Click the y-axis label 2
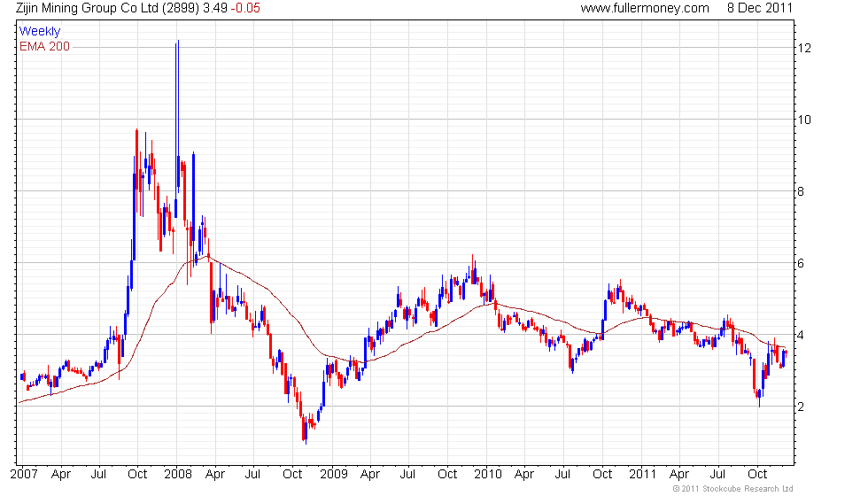 pyautogui.click(x=801, y=407)
